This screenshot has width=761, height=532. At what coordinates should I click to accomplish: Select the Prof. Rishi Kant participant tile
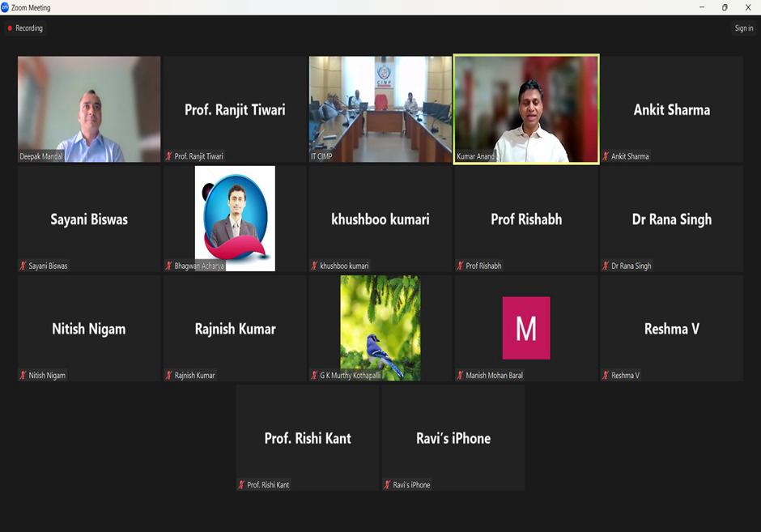pyautogui.click(x=308, y=438)
